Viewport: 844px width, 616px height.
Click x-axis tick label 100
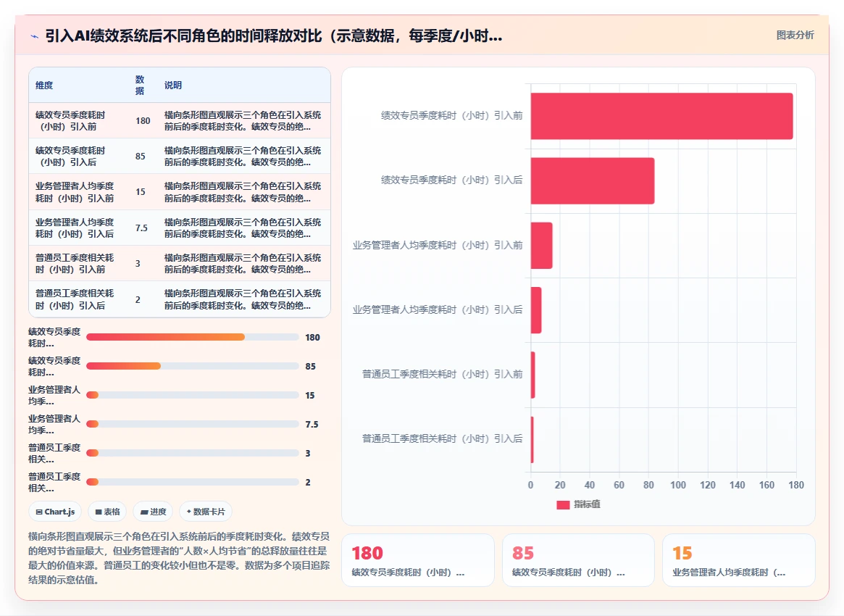[677, 485]
